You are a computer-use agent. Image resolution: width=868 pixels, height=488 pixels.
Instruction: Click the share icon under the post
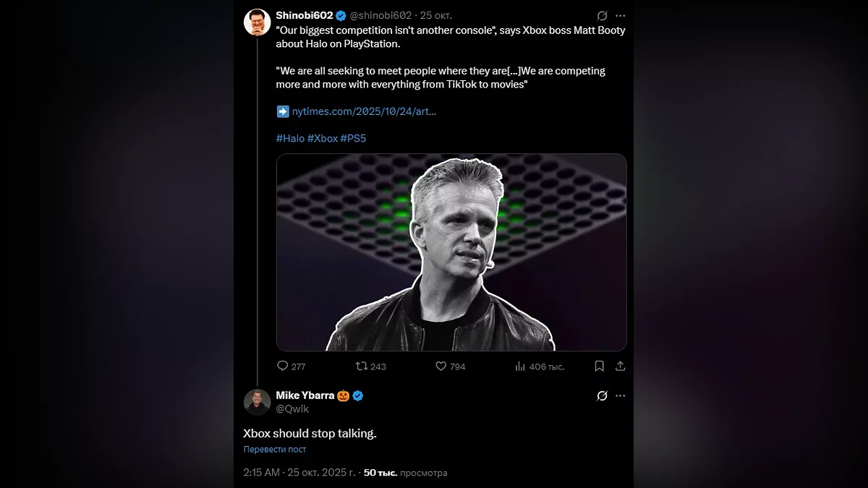pyautogui.click(x=620, y=367)
